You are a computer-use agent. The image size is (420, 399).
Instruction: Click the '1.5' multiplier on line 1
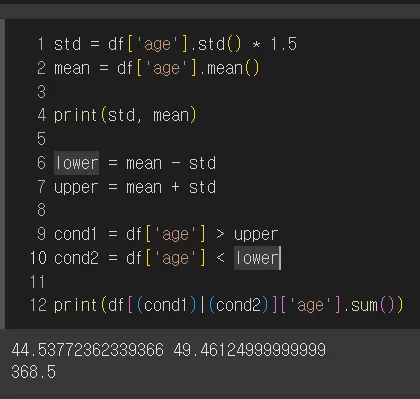[x=283, y=44]
